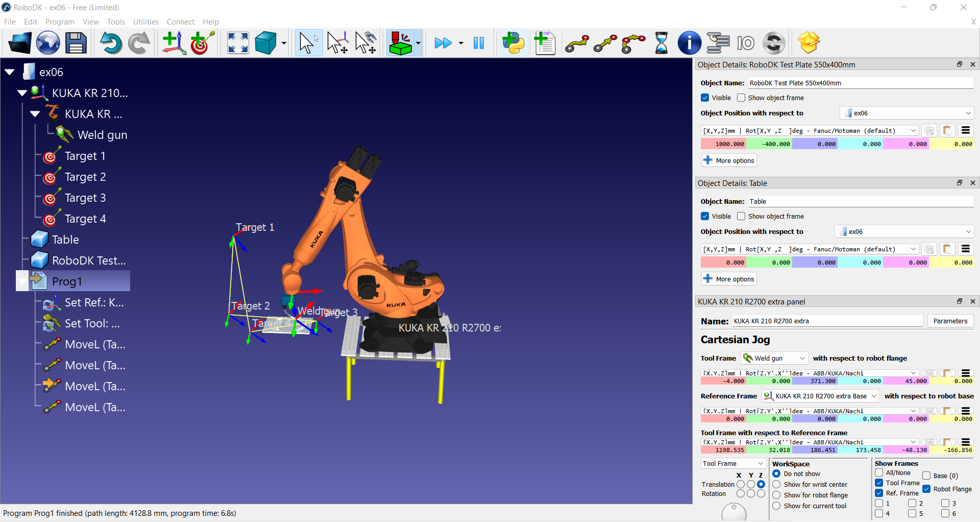Open Reference Frame KUKA Base dropdown
This screenshot has width=980, height=522.
pyautogui.click(x=820, y=396)
